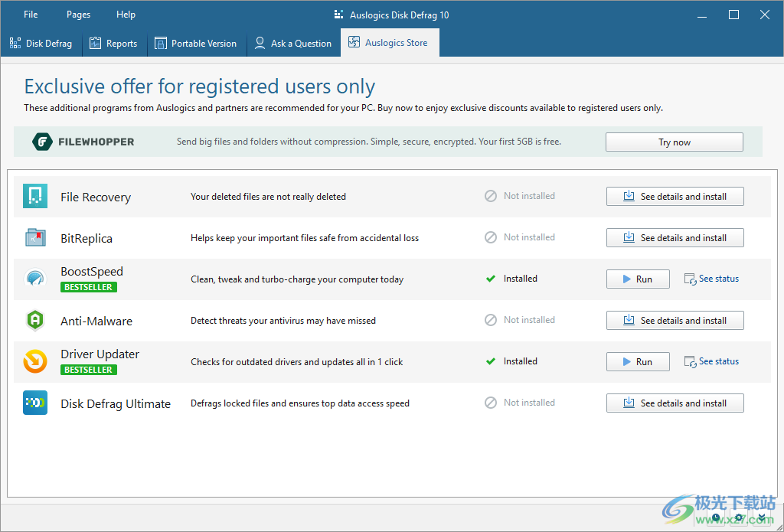Viewport: 784px width, 532px height.
Task: Switch to the Disk Defrag tab
Action: [41, 43]
